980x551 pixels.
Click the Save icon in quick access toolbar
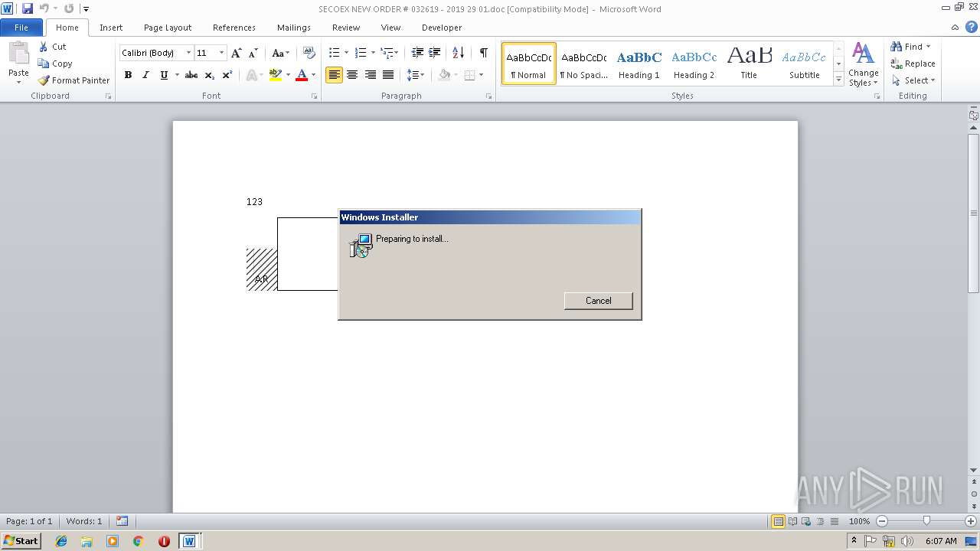28,8
